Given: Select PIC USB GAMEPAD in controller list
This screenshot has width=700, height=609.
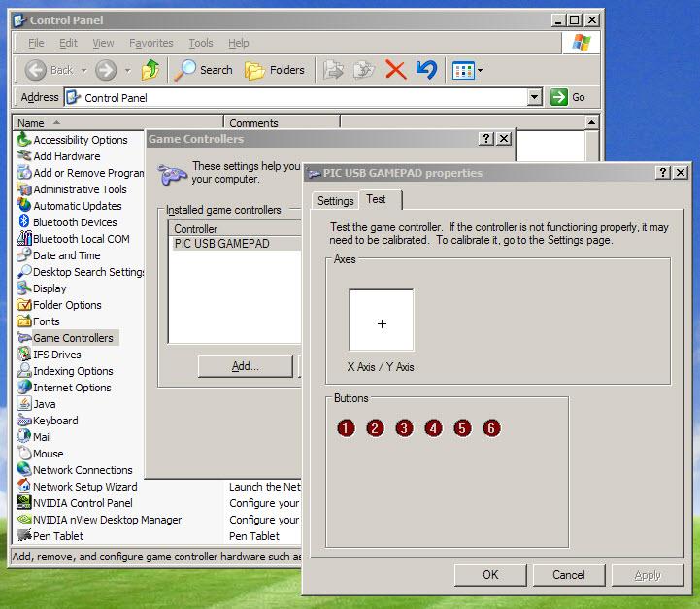Looking at the screenshot, I should (x=237, y=244).
